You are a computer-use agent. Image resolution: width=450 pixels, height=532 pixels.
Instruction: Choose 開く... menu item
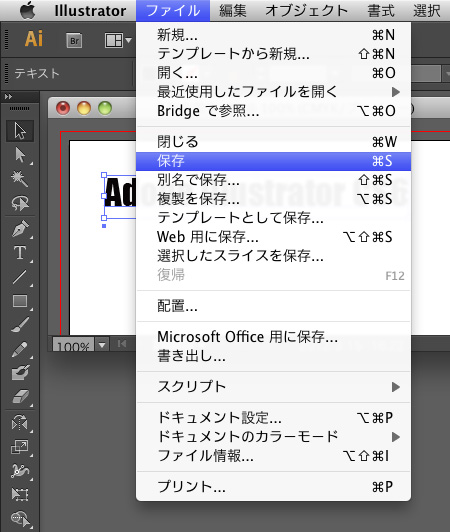coord(273,73)
